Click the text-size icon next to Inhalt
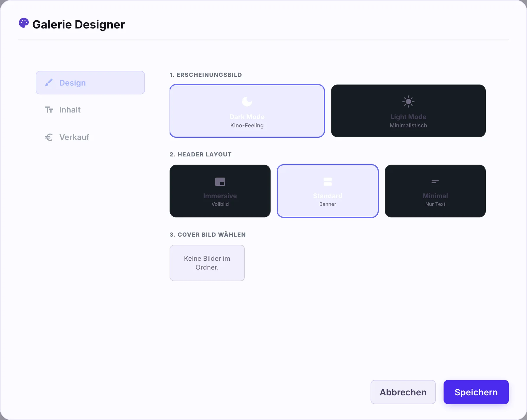 pos(49,110)
